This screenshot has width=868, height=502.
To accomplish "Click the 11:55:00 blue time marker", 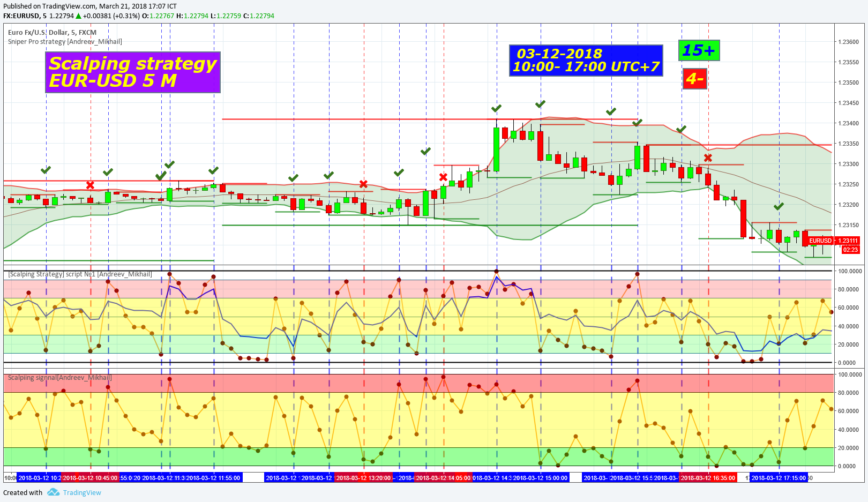I will point(213,478).
